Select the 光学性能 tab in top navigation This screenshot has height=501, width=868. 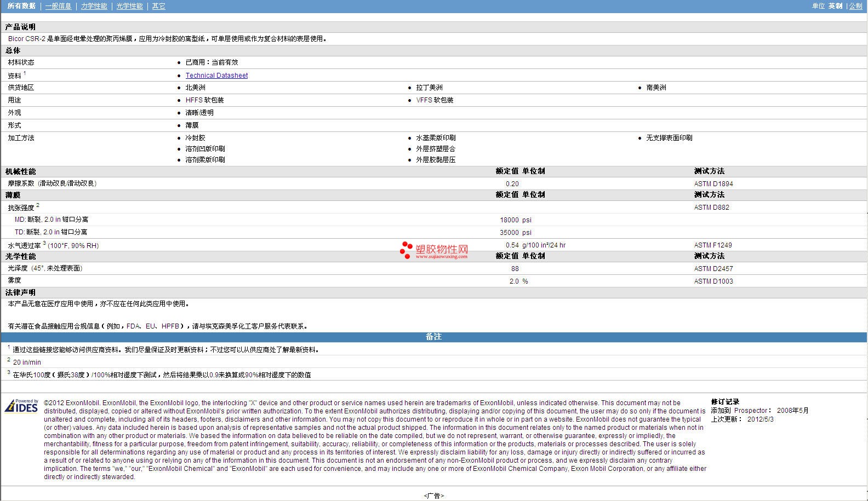coord(130,6)
